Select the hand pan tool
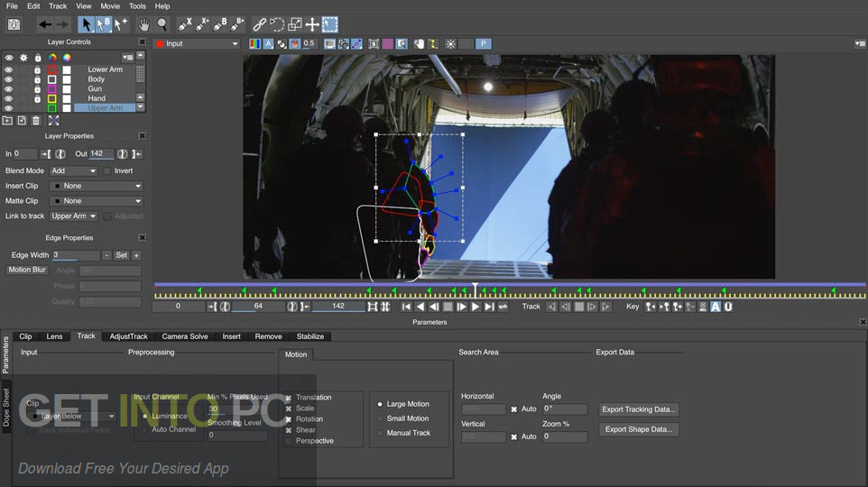The height and width of the screenshot is (487, 868). 144,24
